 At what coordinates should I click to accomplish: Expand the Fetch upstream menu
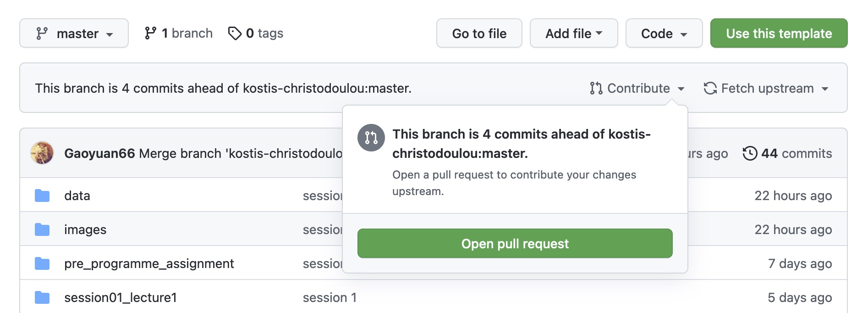click(x=766, y=88)
